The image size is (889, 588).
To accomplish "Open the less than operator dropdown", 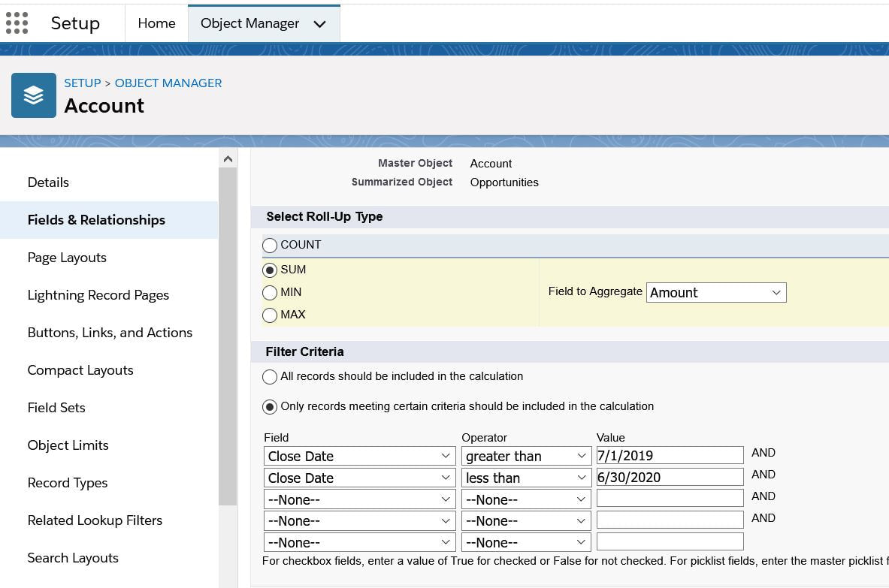I will pyautogui.click(x=526, y=478).
